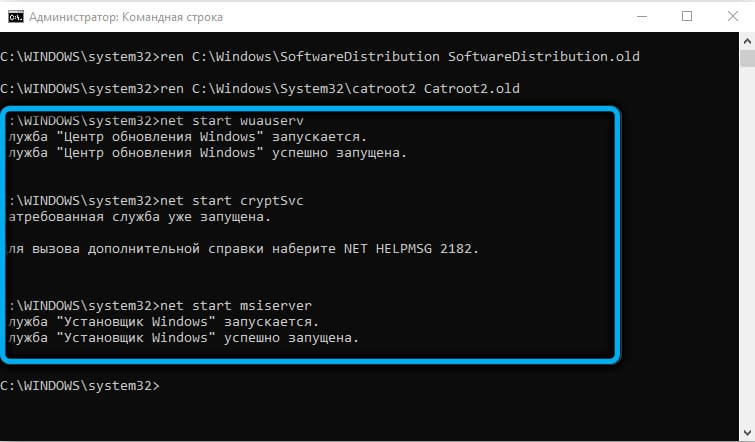Click the last empty C:\WINDOWS\system32> prompt
Screen dimensions: 755x442
(80, 386)
